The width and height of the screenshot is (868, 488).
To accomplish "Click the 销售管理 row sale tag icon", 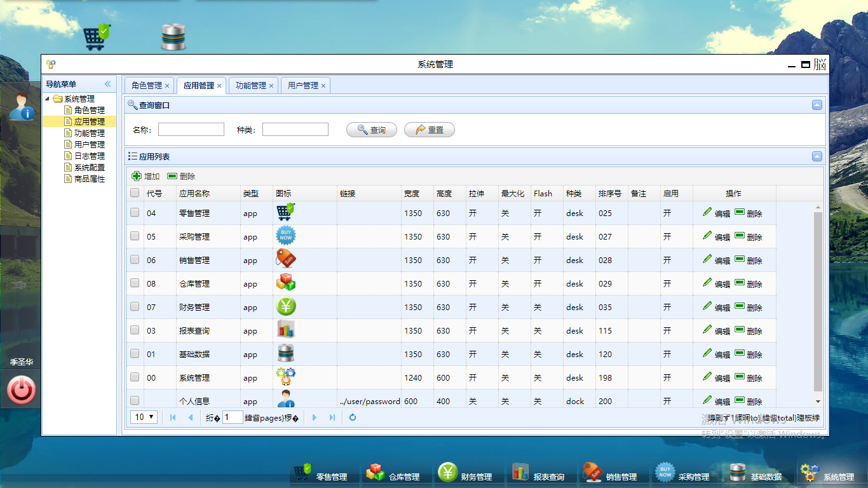I will pyautogui.click(x=286, y=259).
